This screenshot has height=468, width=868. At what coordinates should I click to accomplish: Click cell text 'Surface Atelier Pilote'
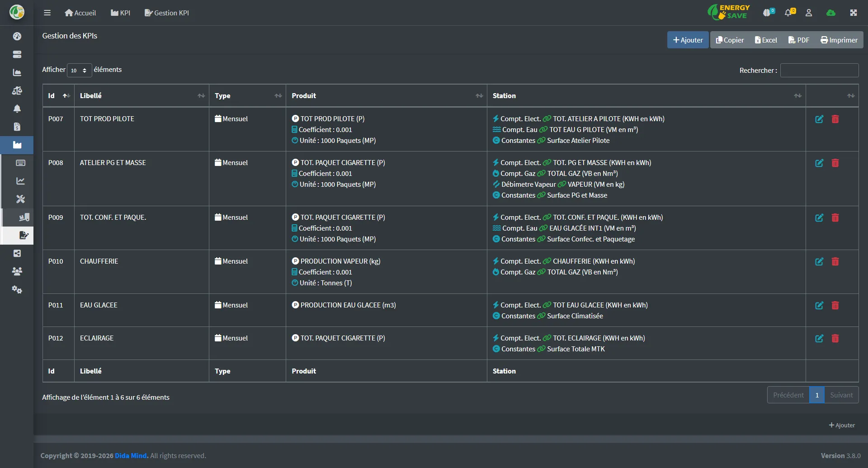point(578,141)
